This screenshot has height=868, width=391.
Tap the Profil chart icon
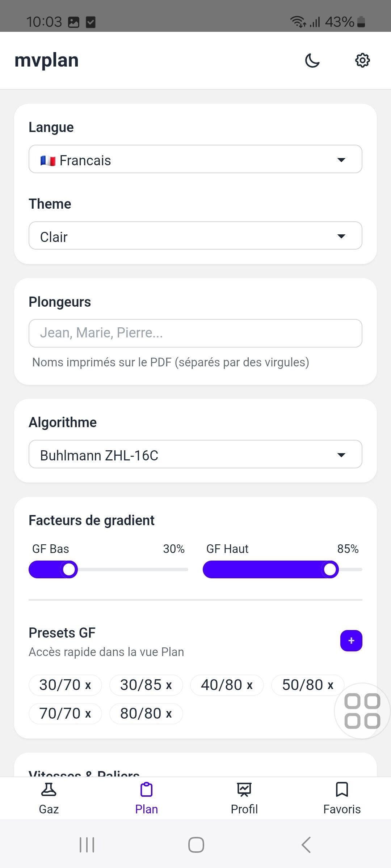point(244,790)
